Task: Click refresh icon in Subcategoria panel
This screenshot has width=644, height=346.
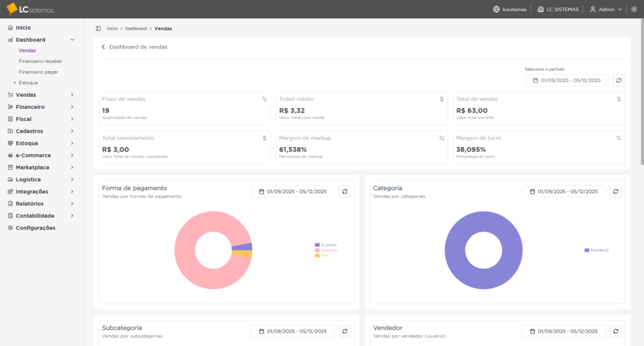Action: [345, 331]
